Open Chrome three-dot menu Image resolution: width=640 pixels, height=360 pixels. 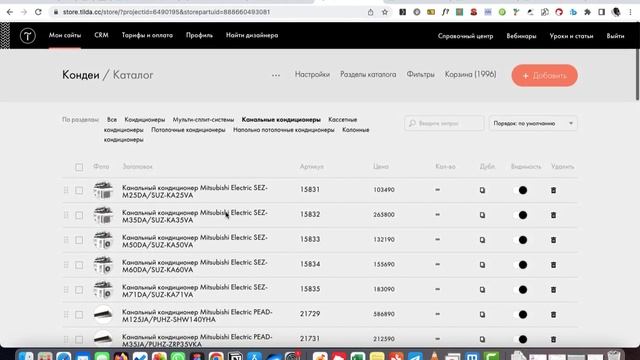[x=631, y=12]
